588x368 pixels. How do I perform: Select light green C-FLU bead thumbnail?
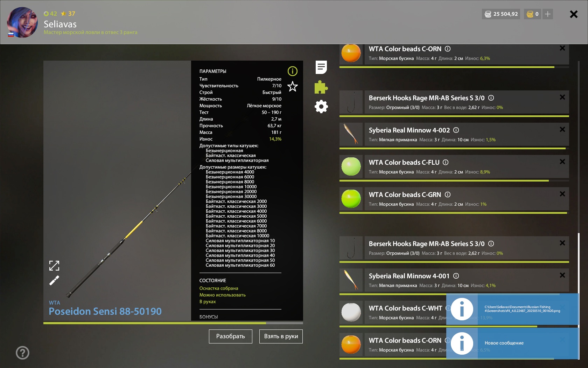(x=351, y=166)
